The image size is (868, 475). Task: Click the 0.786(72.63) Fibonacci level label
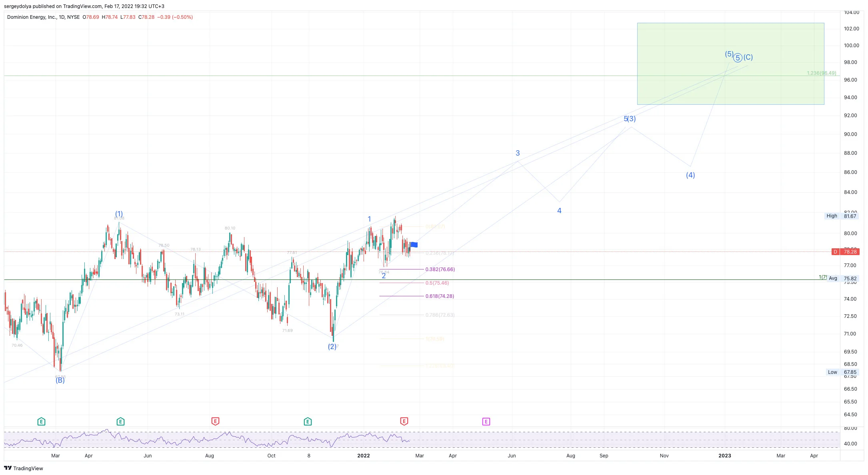[x=440, y=315]
